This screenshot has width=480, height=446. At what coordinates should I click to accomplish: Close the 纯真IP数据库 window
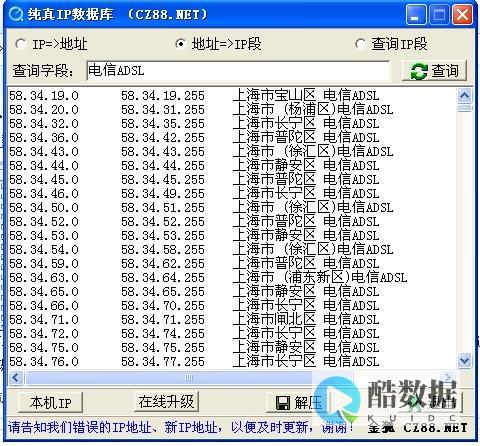pos(462,15)
